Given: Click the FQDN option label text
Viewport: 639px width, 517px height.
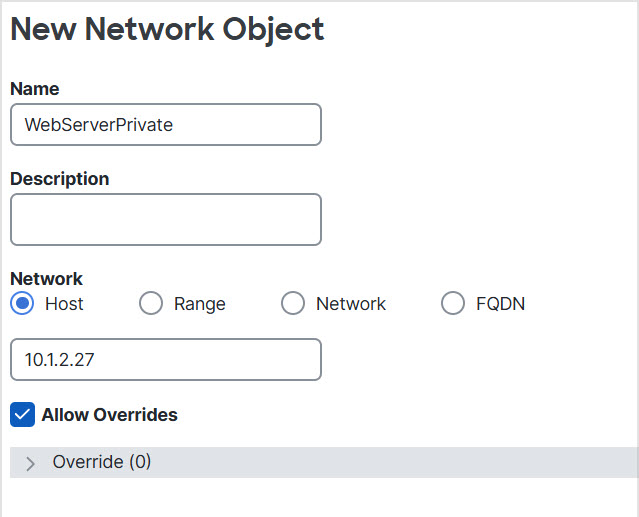Looking at the screenshot, I should (x=500, y=304).
